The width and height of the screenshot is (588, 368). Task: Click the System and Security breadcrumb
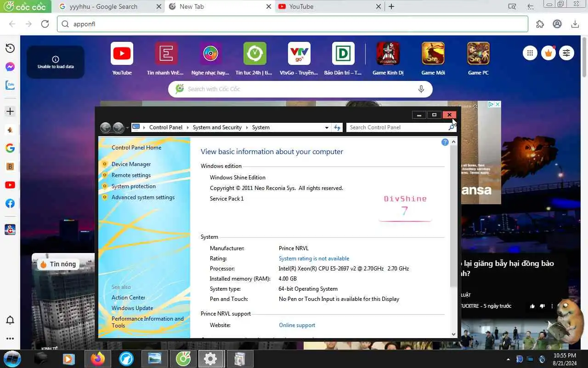(x=217, y=127)
